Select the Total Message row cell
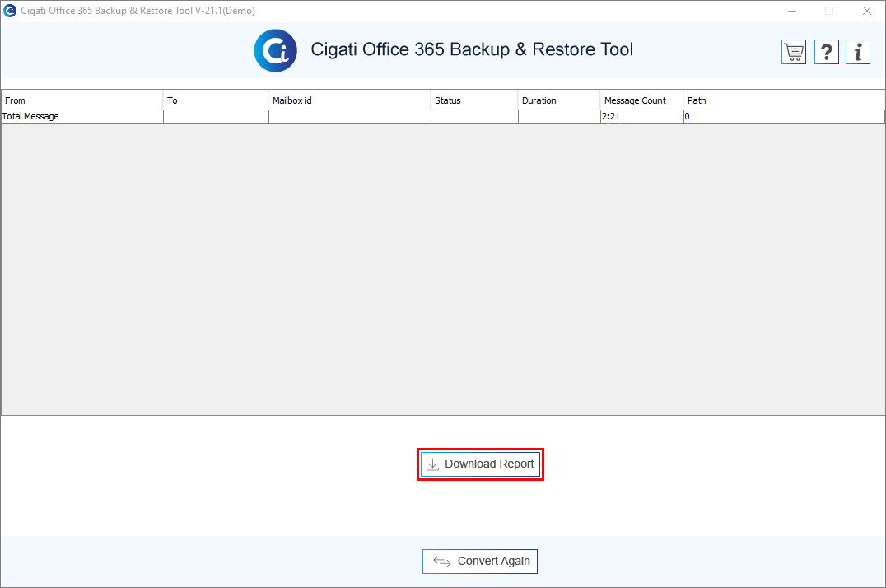Image resolution: width=886 pixels, height=588 pixels. click(x=82, y=116)
